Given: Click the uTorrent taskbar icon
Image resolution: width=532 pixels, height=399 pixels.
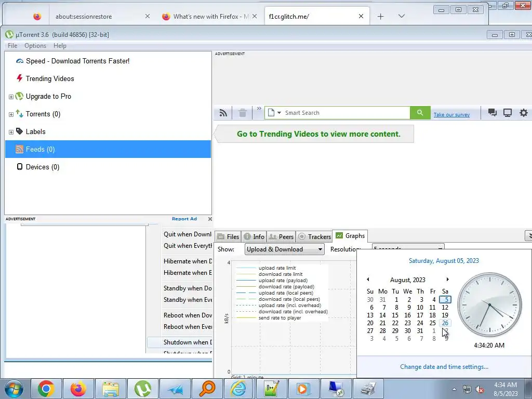Looking at the screenshot, I should pos(142,389).
